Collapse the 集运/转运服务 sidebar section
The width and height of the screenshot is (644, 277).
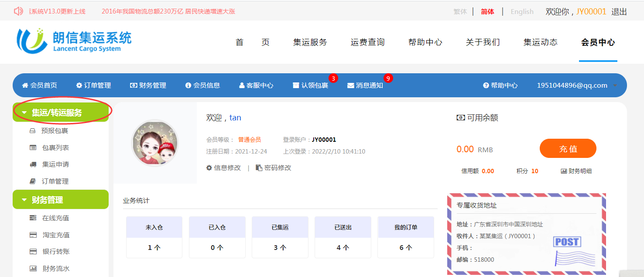24,113
